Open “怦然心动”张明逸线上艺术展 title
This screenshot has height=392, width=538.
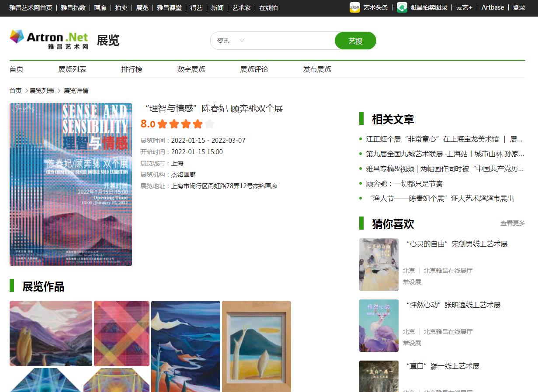453,305
